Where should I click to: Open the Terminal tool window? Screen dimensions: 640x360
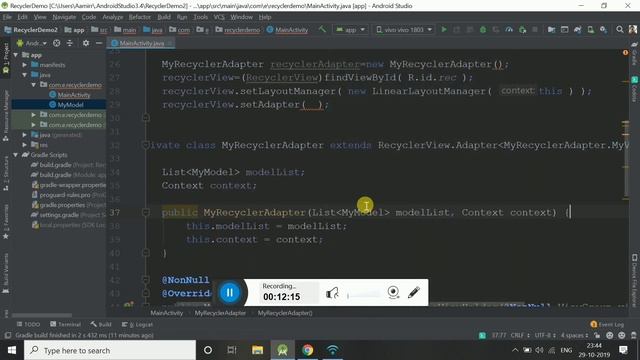[65, 324]
